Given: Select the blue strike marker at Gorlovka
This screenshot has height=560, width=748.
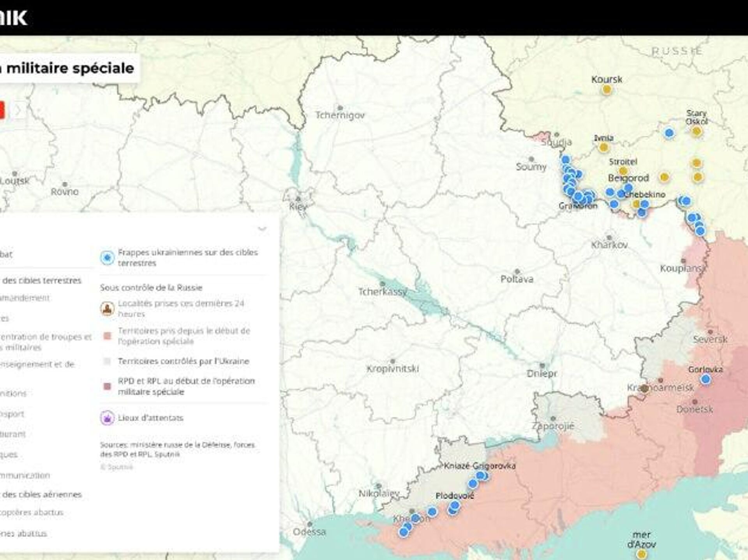Looking at the screenshot, I should pos(706,379).
